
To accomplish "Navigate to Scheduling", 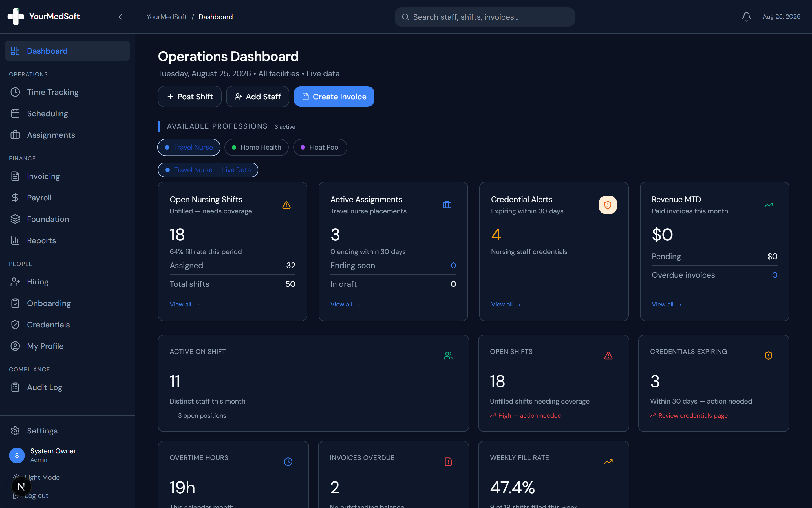I will tap(67, 113).
